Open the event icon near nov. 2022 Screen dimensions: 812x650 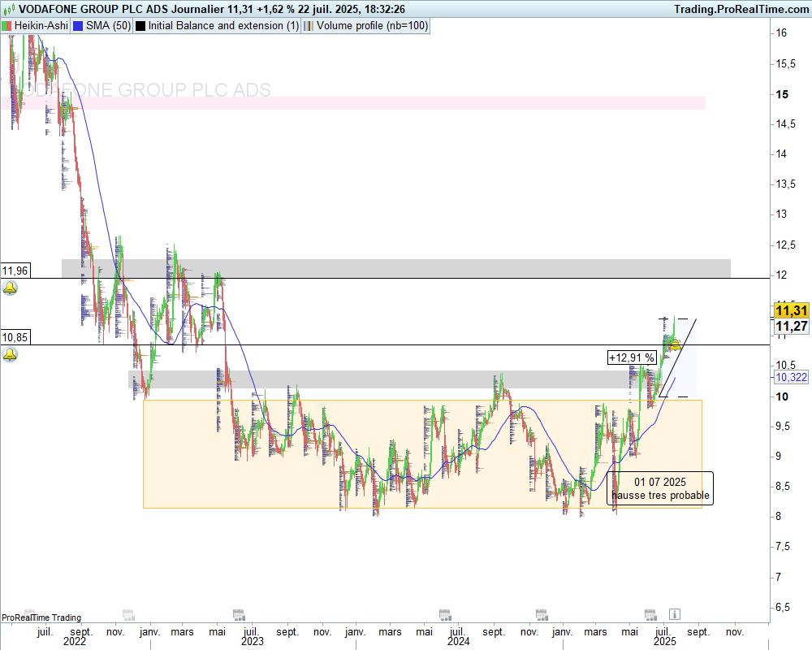[127, 613]
